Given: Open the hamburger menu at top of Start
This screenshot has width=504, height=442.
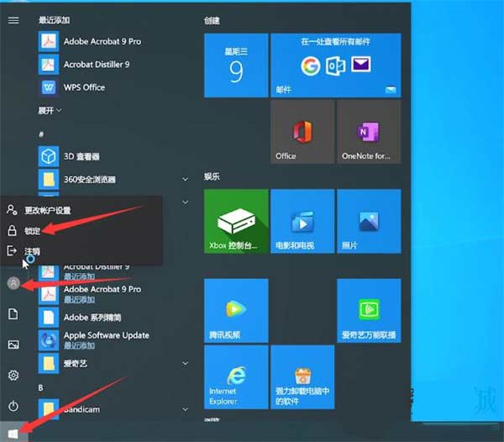Looking at the screenshot, I should [x=13, y=20].
